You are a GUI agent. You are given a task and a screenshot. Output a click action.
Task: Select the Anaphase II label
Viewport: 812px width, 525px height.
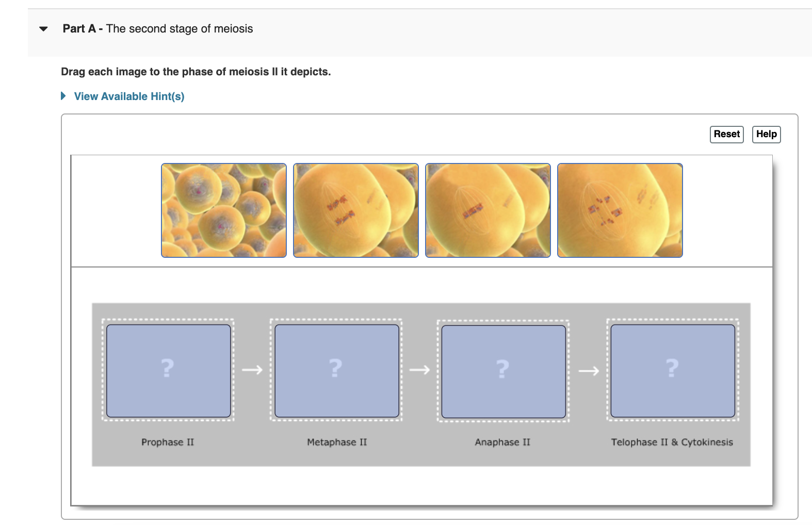pos(503,442)
